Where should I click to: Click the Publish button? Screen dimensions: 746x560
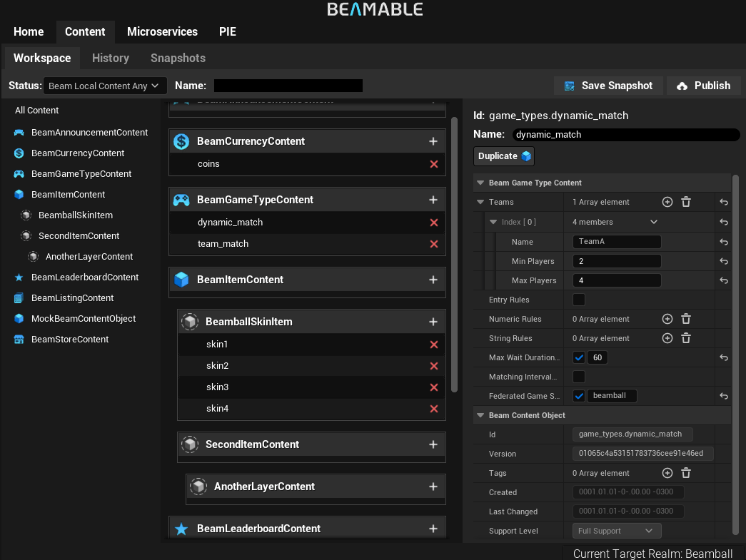coord(704,86)
